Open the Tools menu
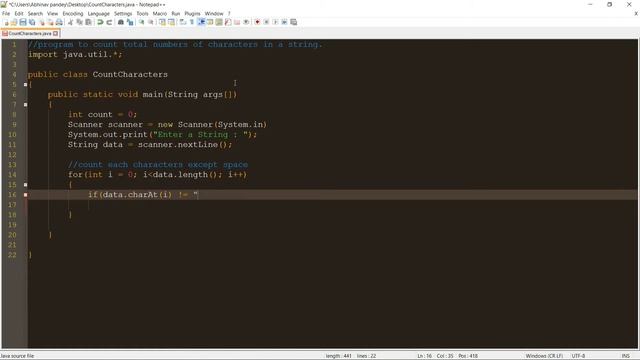Image resolution: width=640 pixels, height=360 pixels. click(x=142, y=13)
